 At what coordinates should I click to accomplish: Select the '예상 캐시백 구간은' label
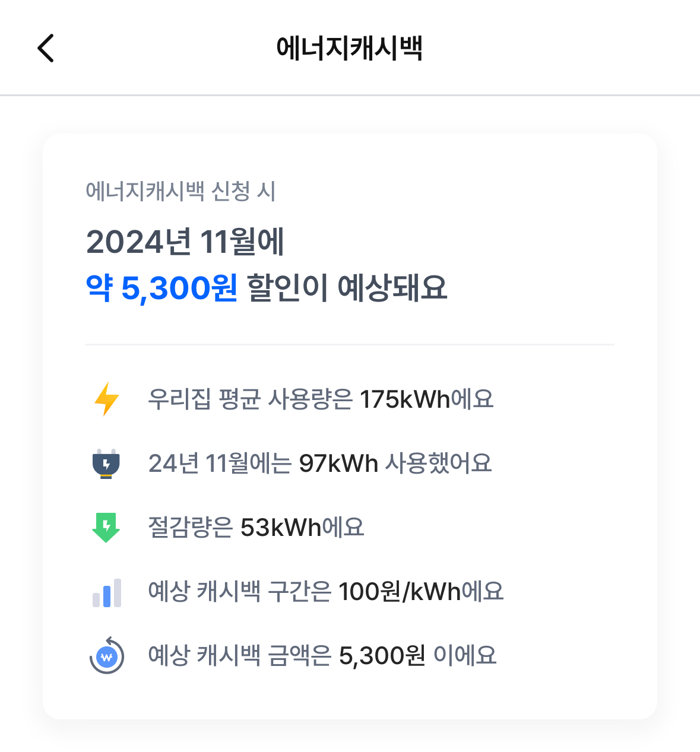[239, 591]
